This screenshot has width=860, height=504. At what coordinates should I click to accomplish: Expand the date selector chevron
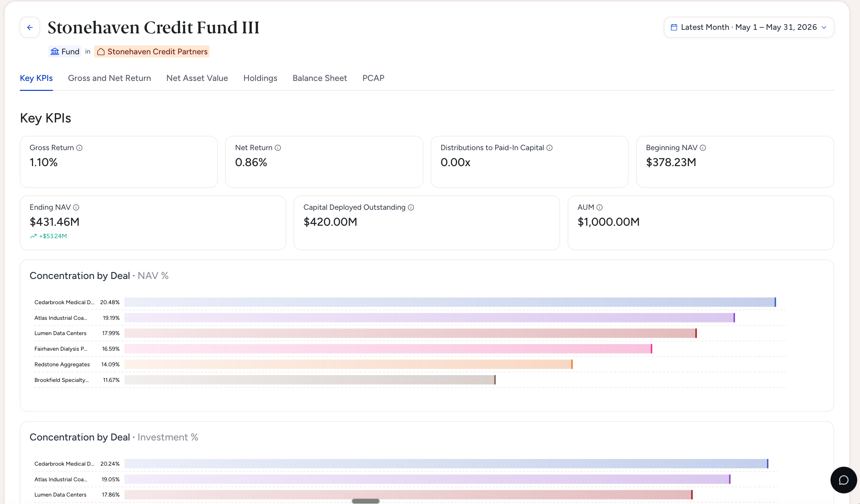pyautogui.click(x=824, y=28)
